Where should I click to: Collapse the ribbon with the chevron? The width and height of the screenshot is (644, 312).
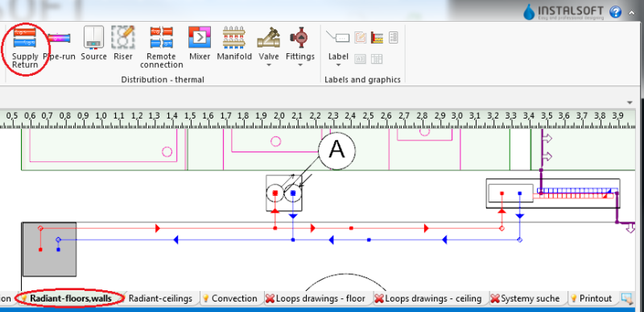click(x=632, y=12)
